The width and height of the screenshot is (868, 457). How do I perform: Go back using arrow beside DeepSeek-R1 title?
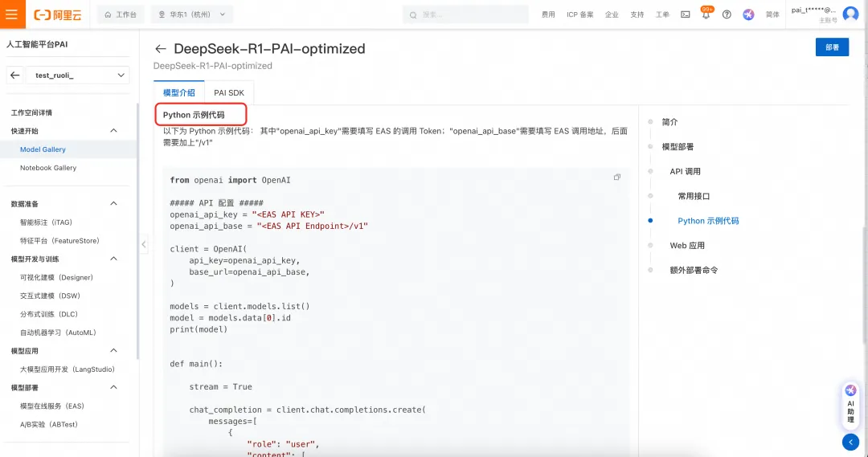(x=160, y=49)
